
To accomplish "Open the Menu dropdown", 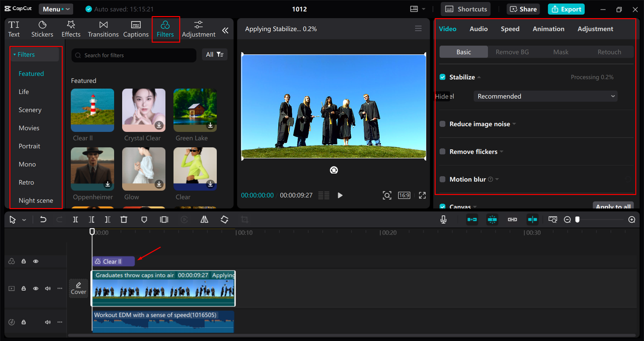I will point(56,9).
